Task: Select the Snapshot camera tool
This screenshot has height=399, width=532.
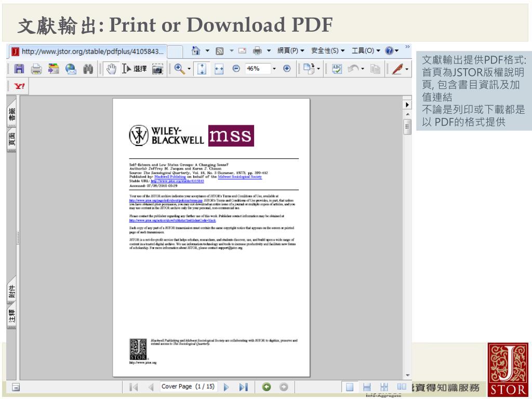Action: click(157, 69)
